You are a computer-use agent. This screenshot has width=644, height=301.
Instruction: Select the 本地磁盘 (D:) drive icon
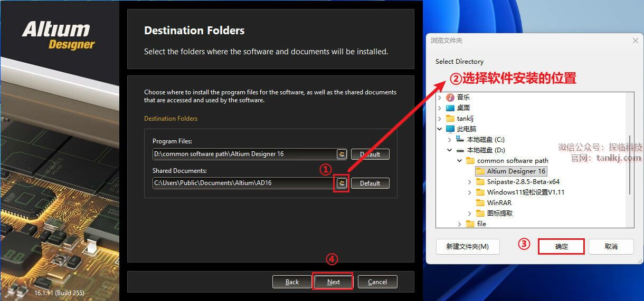tap(460, 150)
